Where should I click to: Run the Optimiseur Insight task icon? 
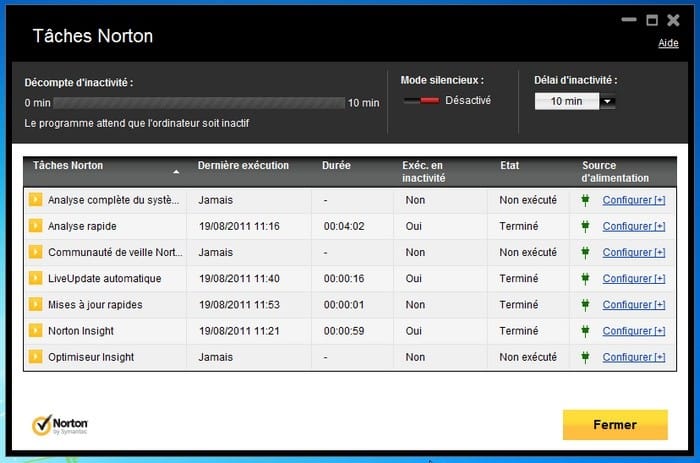click(35, 357)
